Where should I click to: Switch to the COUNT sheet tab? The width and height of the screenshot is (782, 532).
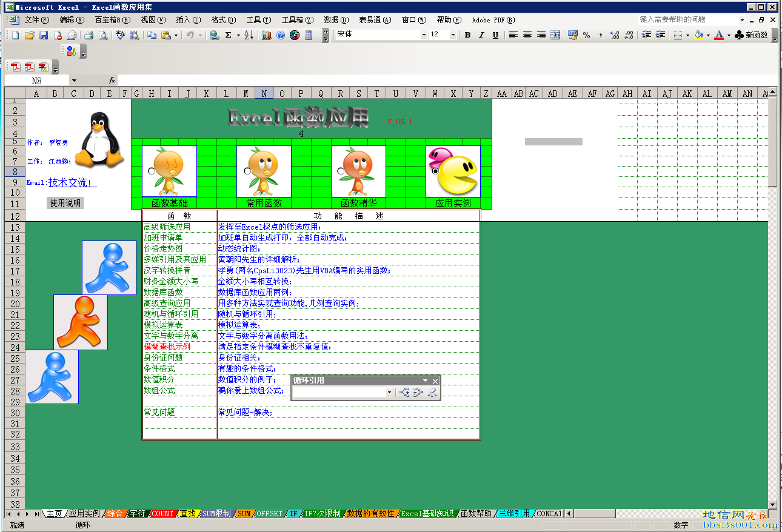click(x=162, y=513)
